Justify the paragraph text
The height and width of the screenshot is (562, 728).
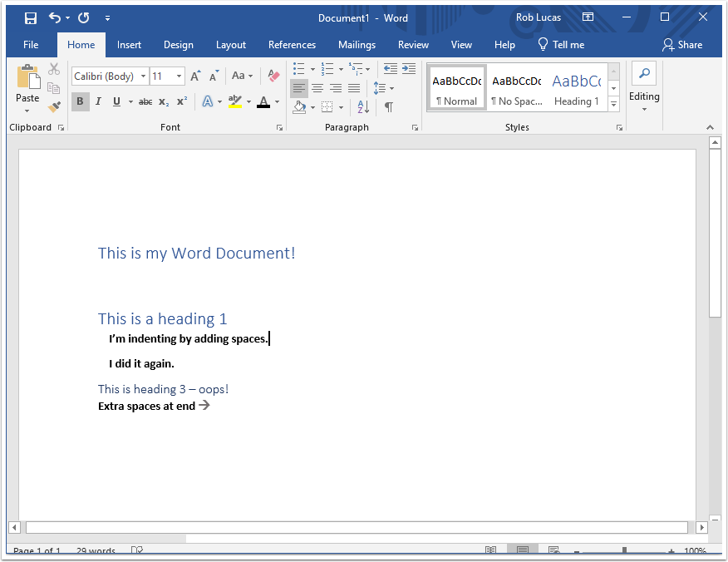coord(354,88)
